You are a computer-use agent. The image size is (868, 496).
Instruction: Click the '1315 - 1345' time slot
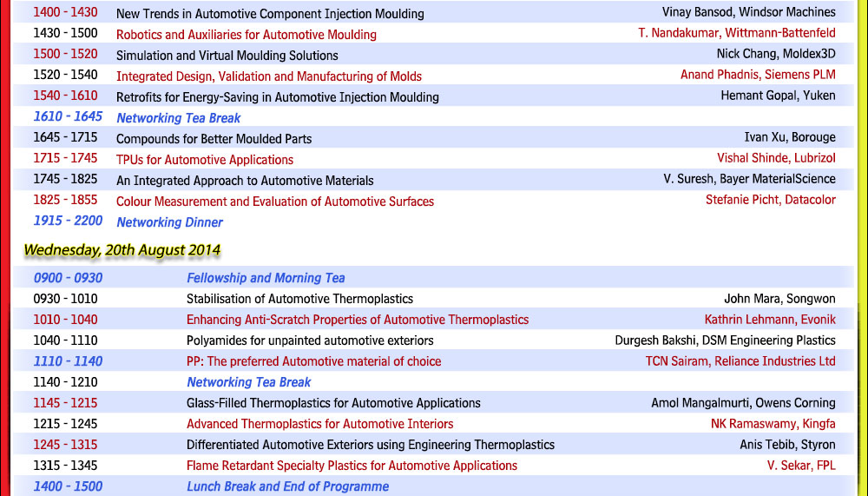(x=65, y=466)
